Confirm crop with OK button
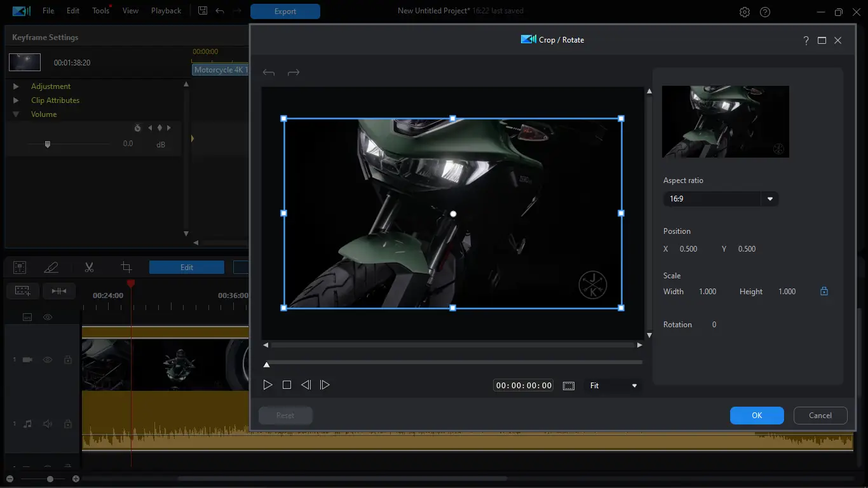This screenshot has width=868, height=488. pos(757,416)
